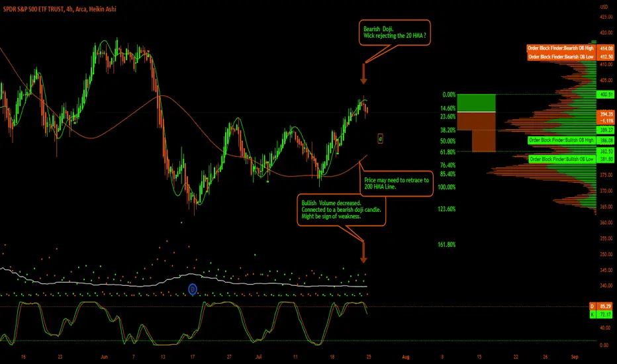
Task: Select the 'Bullish Volume decreased' callout
Action: (341, 210)
